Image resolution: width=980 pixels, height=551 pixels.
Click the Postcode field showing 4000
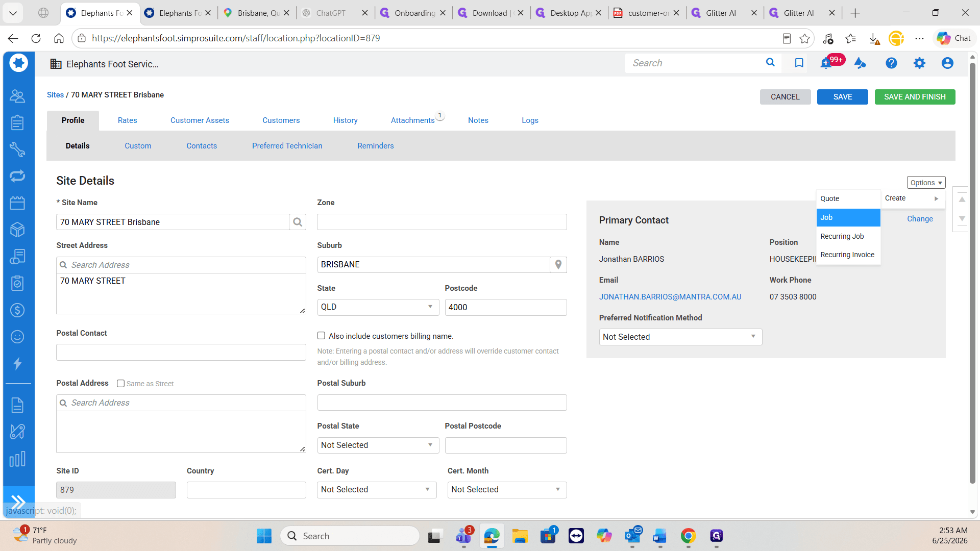pos(505,307)
